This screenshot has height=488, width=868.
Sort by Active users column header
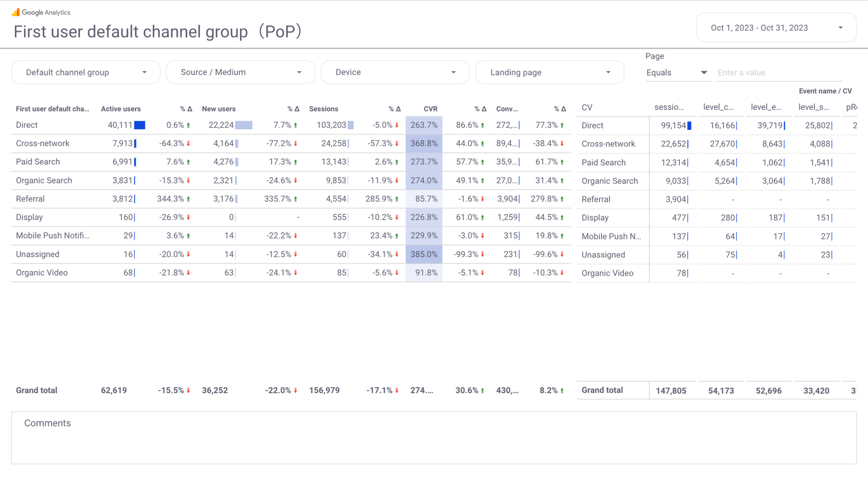pos(120,109)
